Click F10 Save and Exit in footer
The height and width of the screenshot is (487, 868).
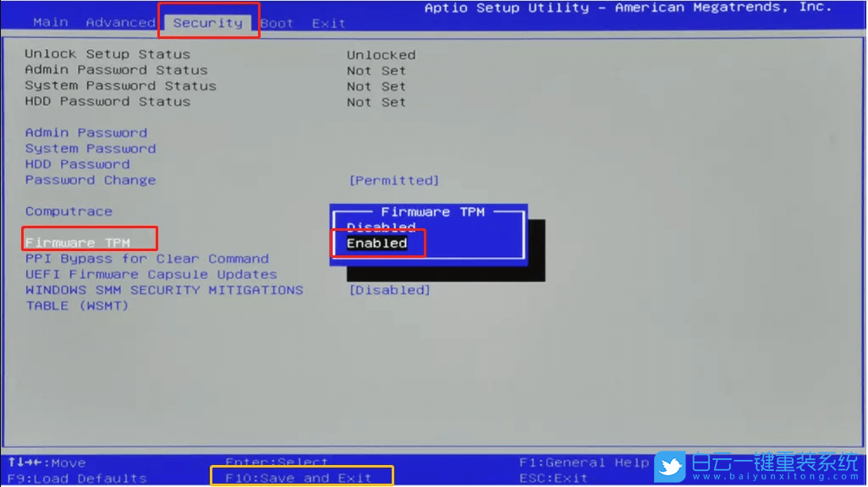(x=301, y=476)
